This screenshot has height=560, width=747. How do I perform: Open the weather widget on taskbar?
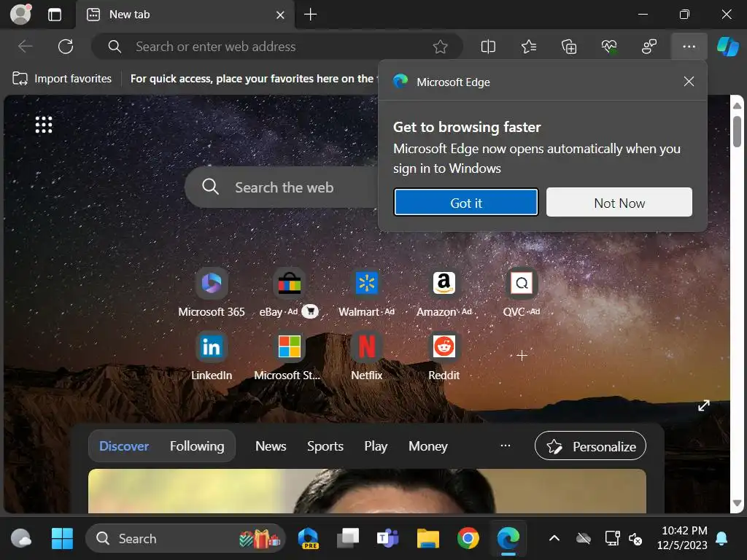pyautogui.click(x=21, y=539)
